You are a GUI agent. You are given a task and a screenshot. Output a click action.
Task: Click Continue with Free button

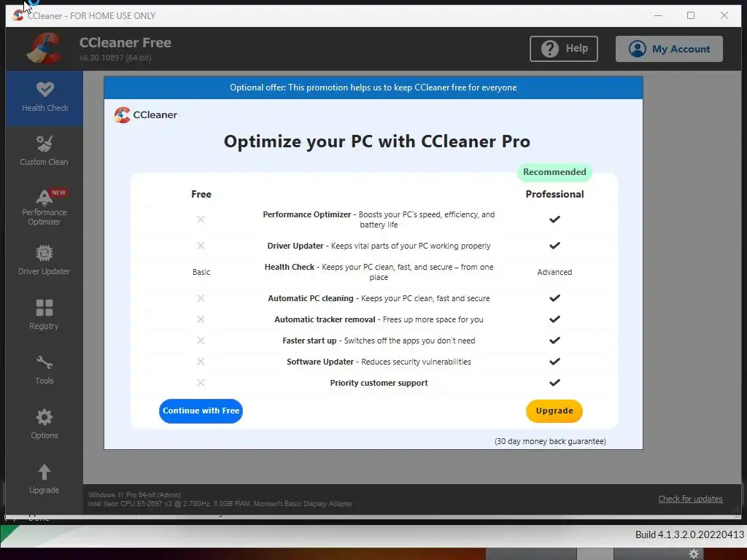tap(201, 411)
